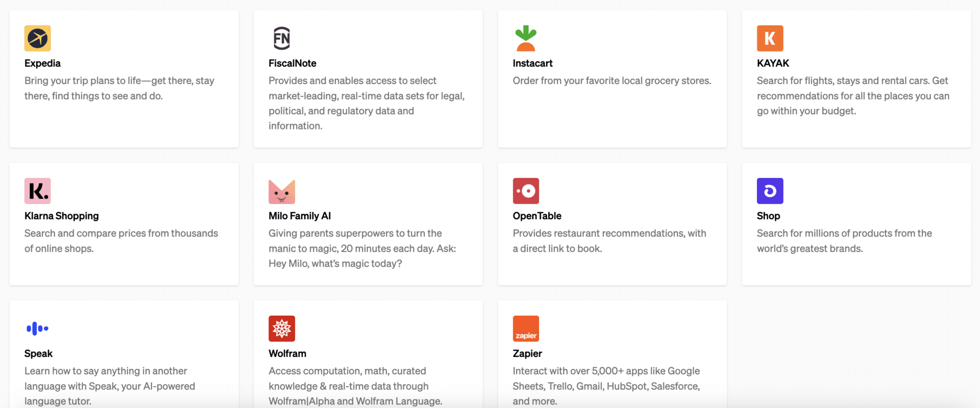Click the red Wolfram snowflake icon
This screenshot has height=408, width=980.
click(x=282, y=328)
